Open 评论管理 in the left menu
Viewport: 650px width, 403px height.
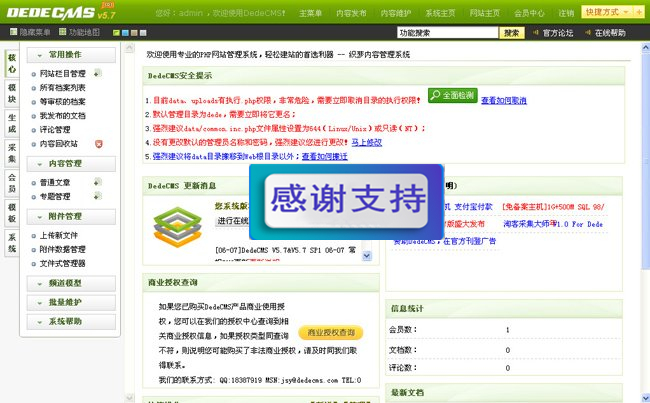pos(55,130)
